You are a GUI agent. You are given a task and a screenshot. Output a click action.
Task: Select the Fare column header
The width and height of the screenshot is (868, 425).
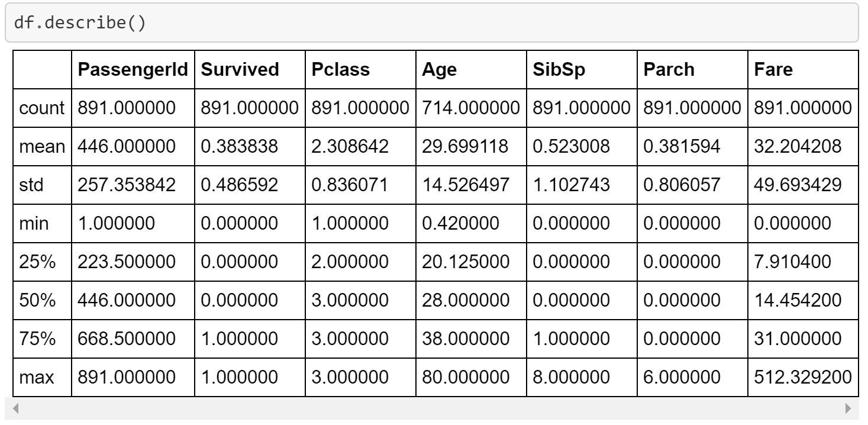tap(773, 70)
